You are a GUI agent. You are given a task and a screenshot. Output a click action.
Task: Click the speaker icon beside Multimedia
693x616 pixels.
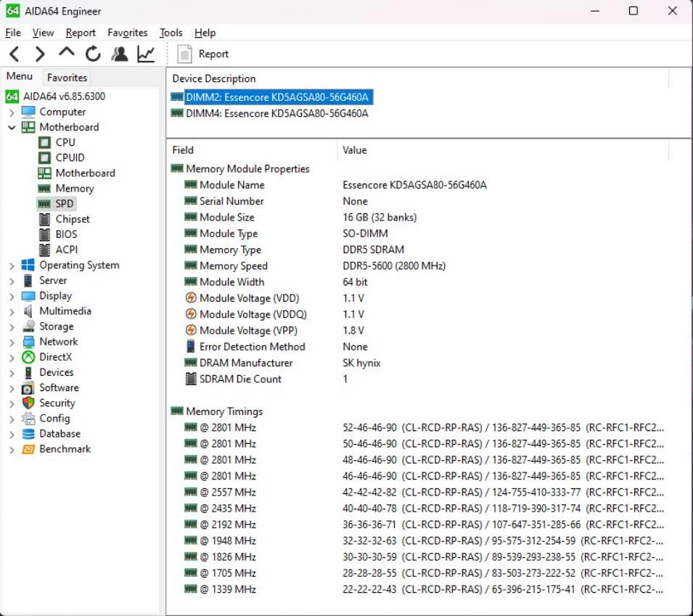(x=28, y=311)
